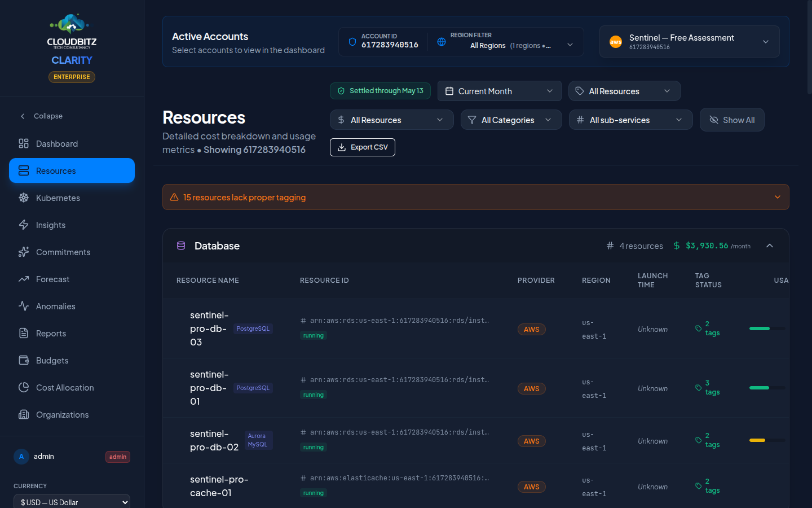This screenshot has height=508, width=812.
Task: Click the Tag Status column header
Action: 708,281
